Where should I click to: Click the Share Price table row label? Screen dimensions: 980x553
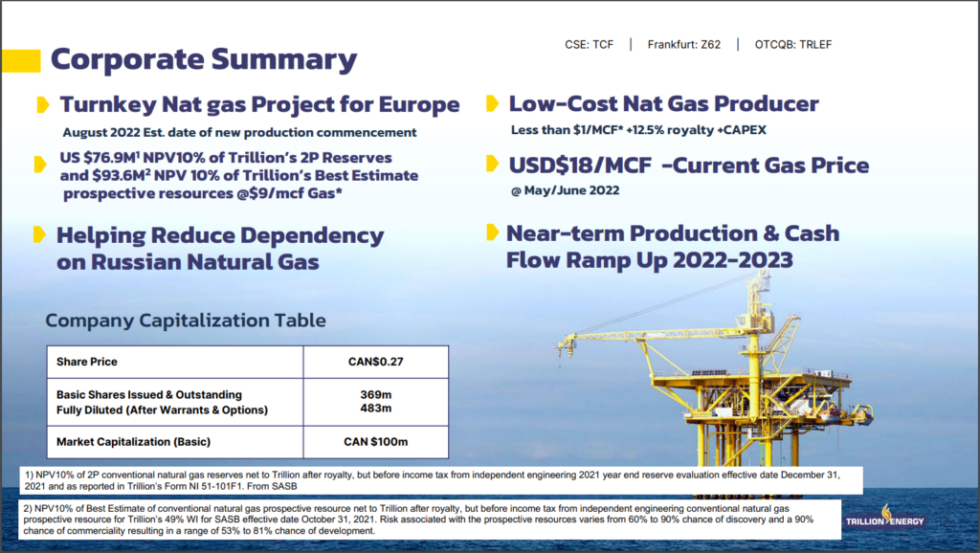87,362
